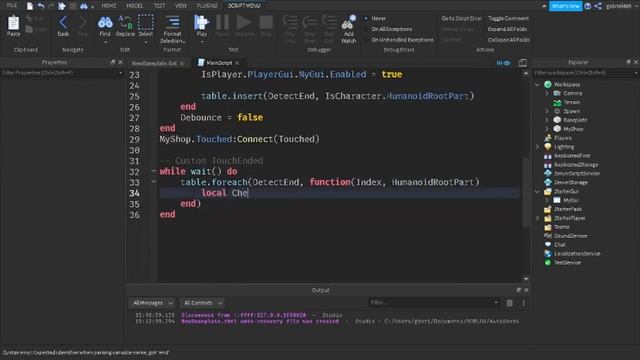Viewport: 640px width, 360px height.
Task: Start the game with the Play icon
Action: pyautogui.click(x=201, y=22)
